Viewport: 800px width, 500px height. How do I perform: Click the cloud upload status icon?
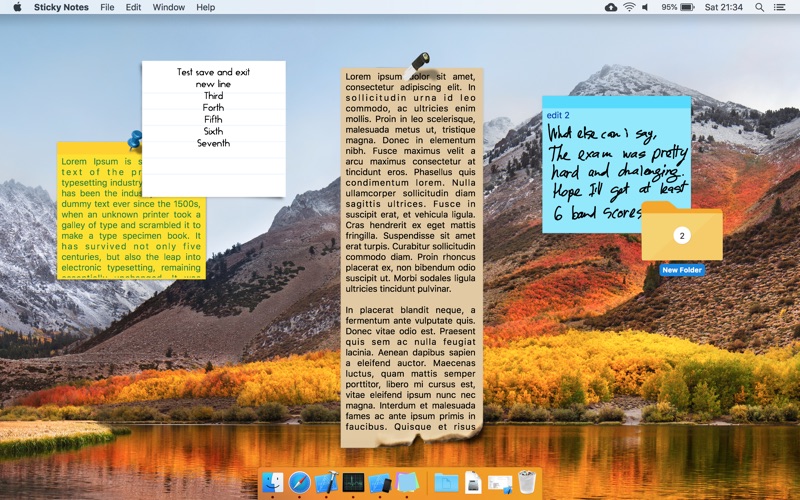point(611,7)
